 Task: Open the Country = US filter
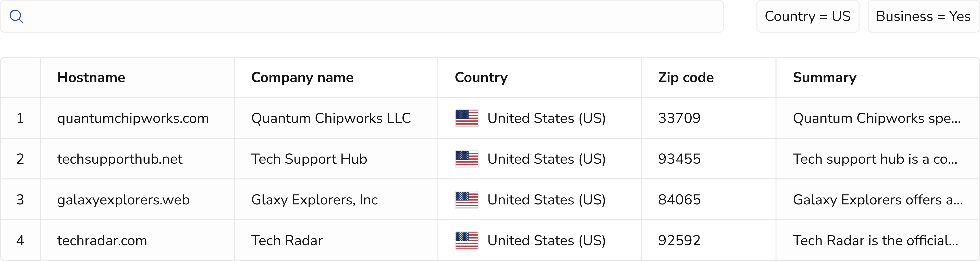[807, 16]
